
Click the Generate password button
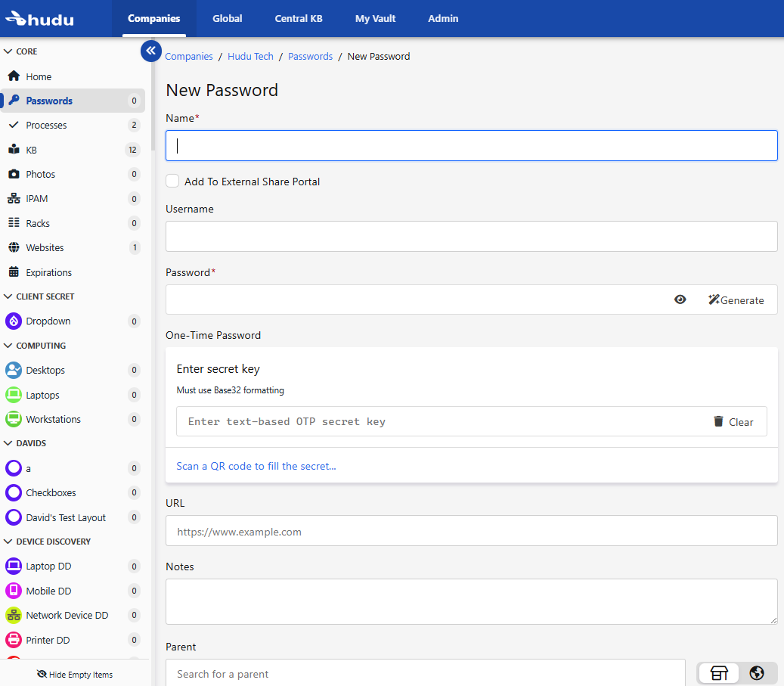tap(736, 300)
